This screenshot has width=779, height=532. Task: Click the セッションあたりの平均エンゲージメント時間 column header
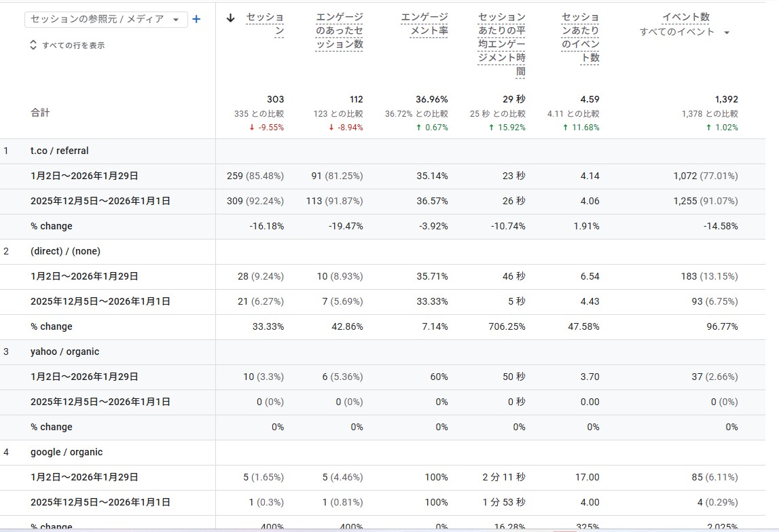point(501,44)
